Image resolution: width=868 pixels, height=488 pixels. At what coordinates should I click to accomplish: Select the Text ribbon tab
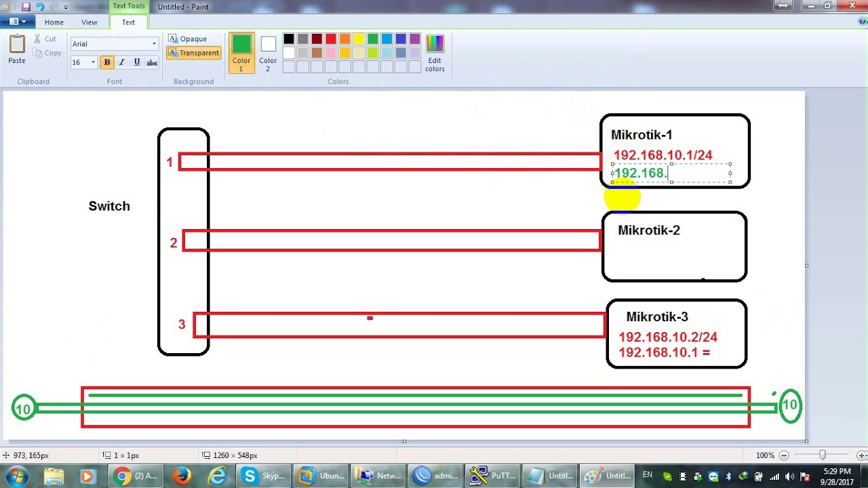click(x=128, y=22)
